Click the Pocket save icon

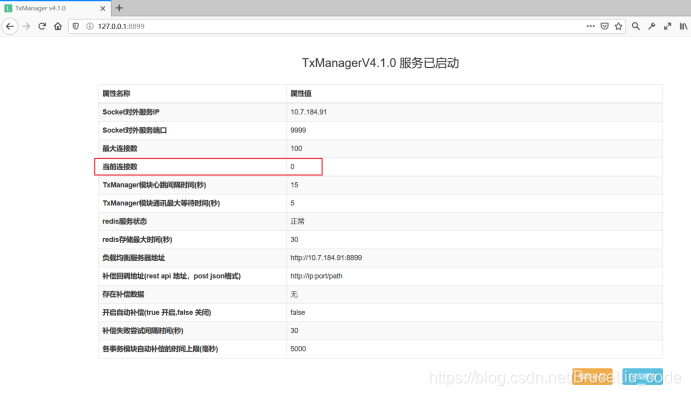pyautogui.click(x=605, y=26)
